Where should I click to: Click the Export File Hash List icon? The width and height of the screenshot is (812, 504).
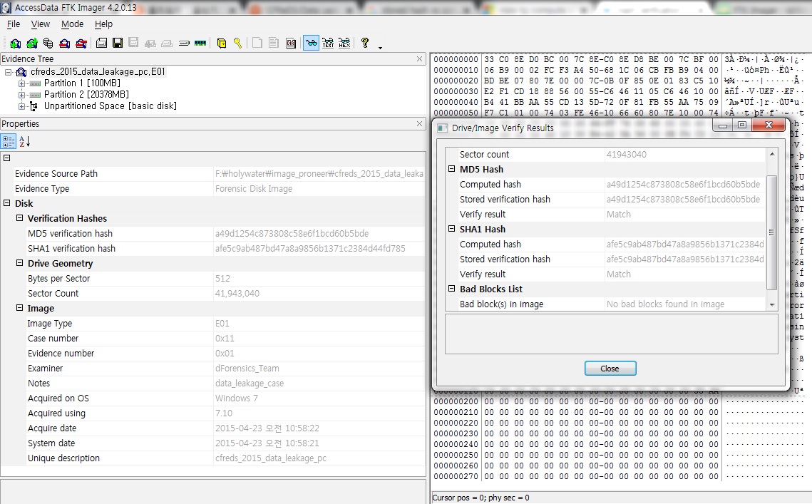click(x=274, y=43)
